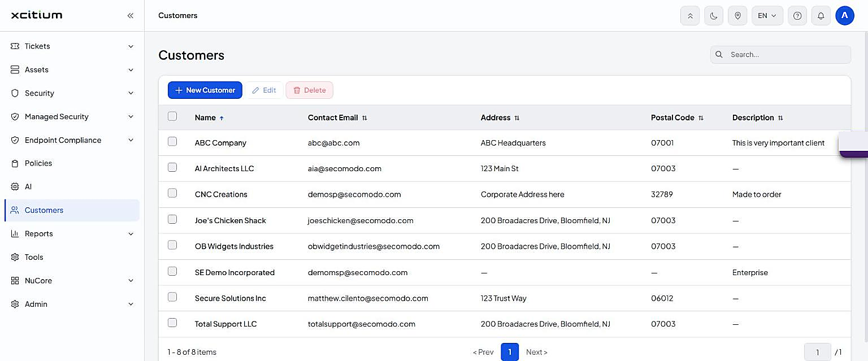
Task: Select the SE Demo Incorporated row checkbox
Action: click(x=172, y=271)
